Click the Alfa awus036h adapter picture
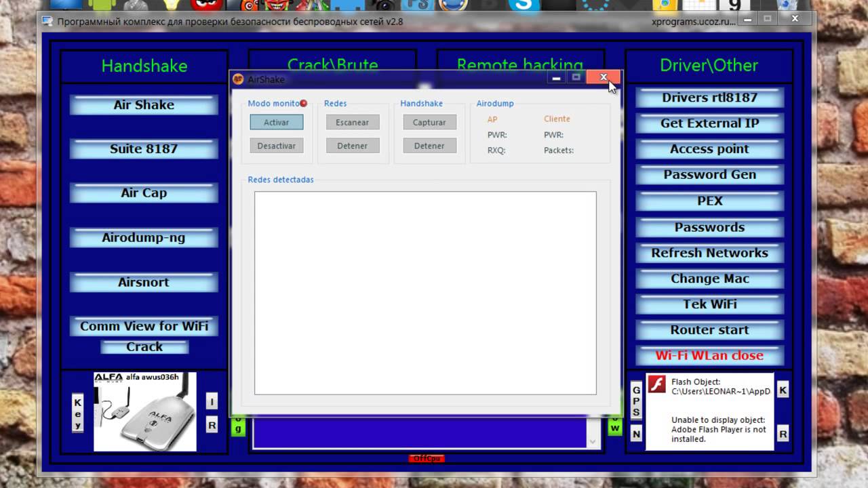Screen dimensions: 868x488 (x=145, y=411)
